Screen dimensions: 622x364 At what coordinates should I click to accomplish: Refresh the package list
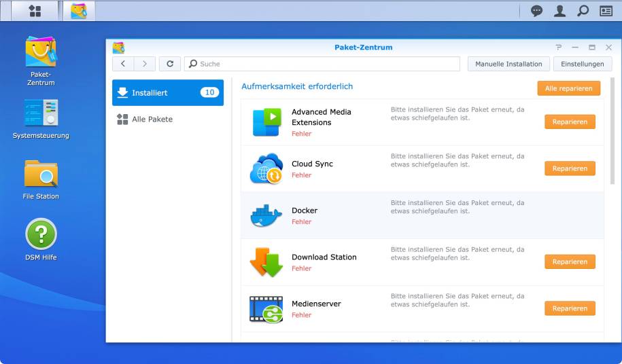tap(170, 64)
